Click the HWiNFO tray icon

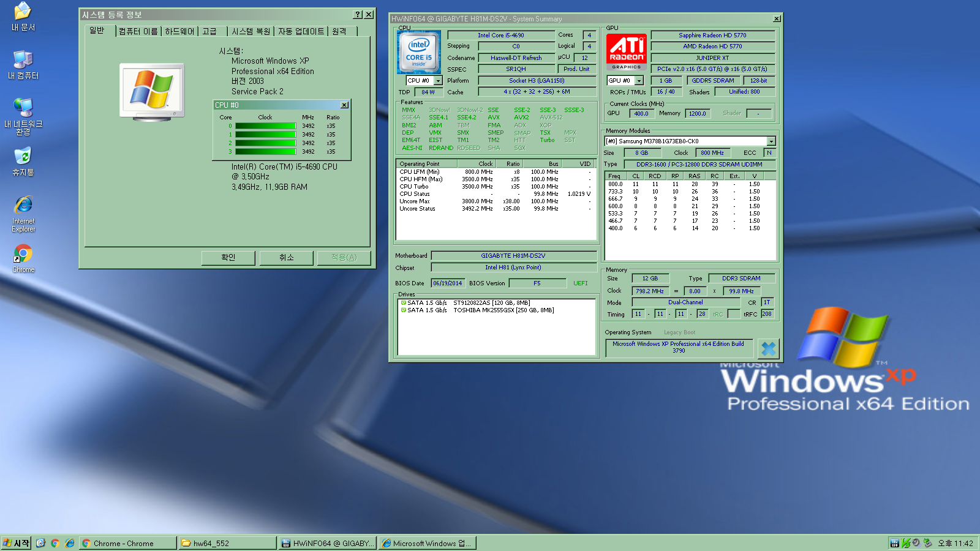(895, 543)
